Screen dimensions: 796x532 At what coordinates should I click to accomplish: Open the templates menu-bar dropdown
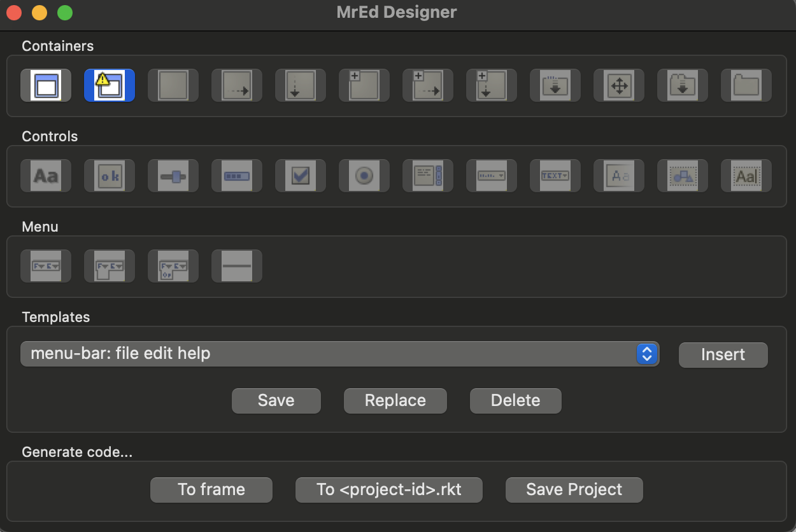(340, 354)
